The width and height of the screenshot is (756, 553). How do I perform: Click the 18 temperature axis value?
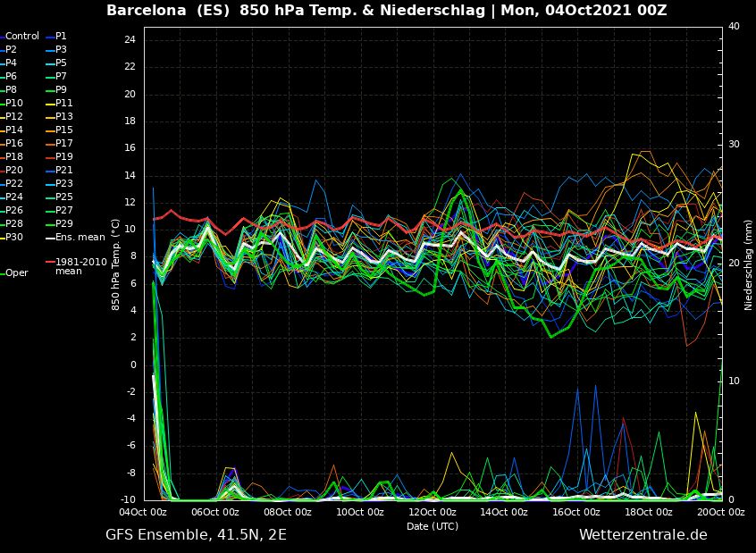point(130,121)
